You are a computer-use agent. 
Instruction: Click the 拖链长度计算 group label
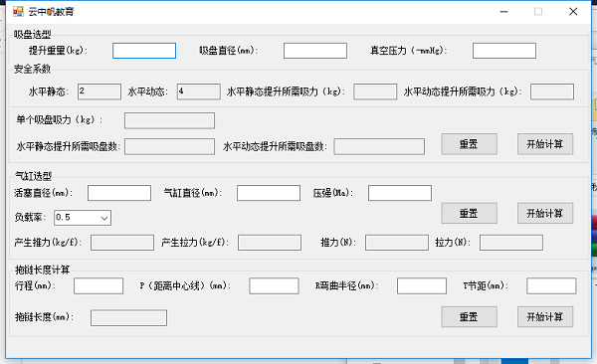(42, 270)
